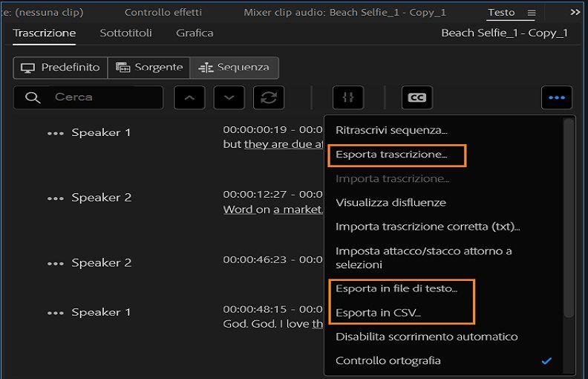Click the Beach Selfie_1 - Copy_1 sequence name

[x=504, y=33]
